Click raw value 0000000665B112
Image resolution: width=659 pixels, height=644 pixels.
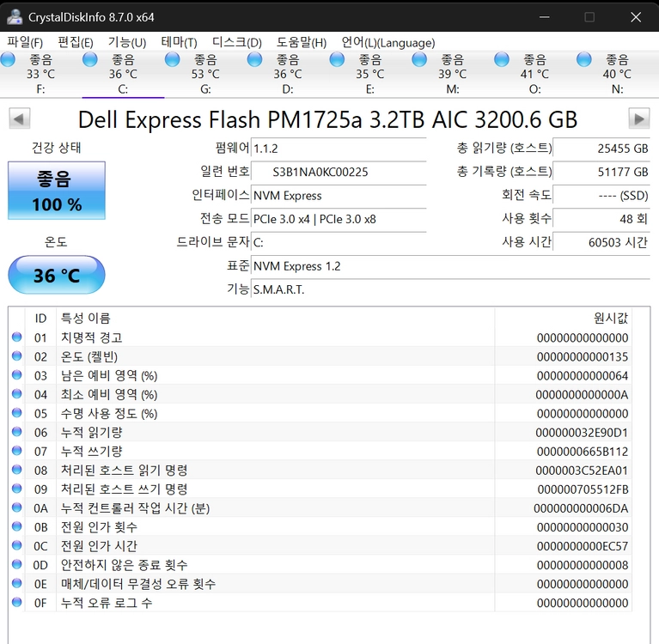coord(583,452)
